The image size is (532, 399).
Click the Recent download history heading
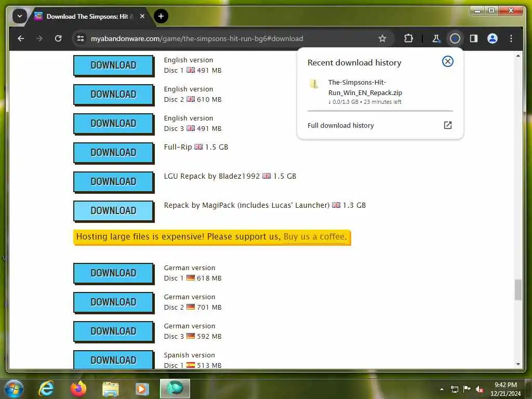pyautogui.click(x=354, y=63)
